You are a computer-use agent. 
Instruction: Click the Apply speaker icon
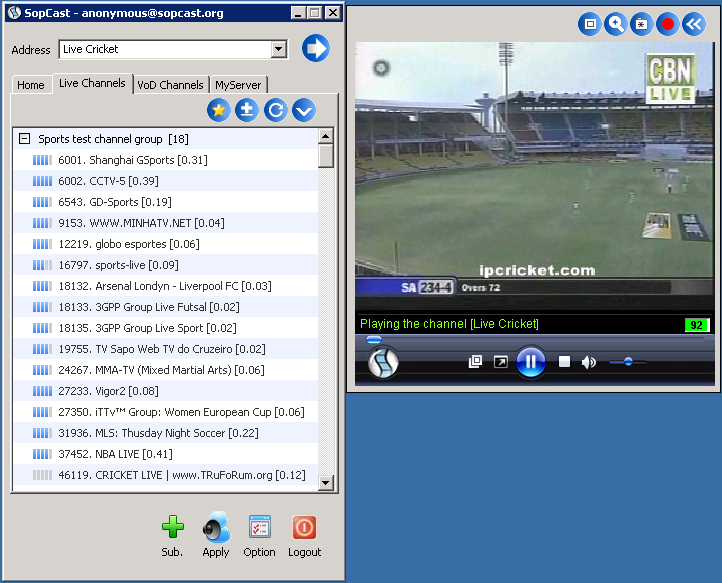pyautogui.click(x=216, y=527)
